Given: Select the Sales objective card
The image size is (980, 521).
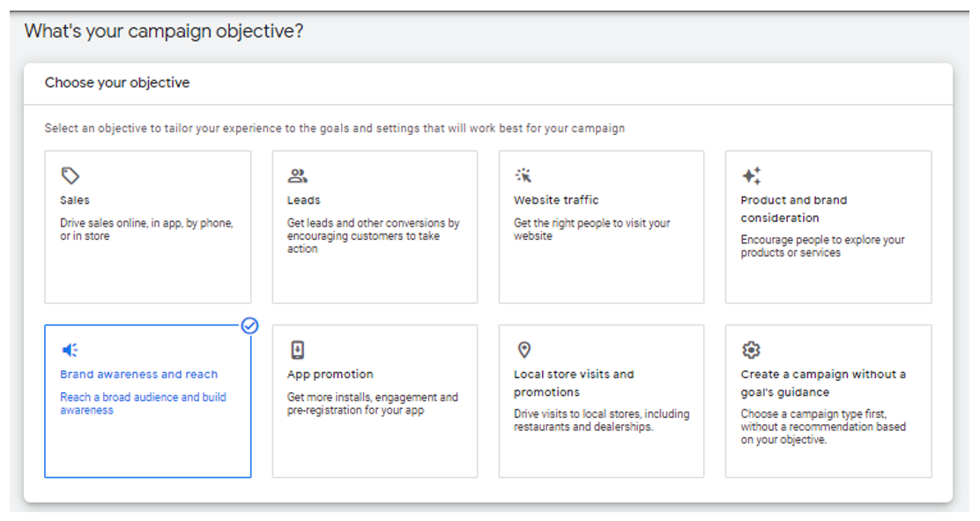Looking at the screenshot, I should pos(147,225).
